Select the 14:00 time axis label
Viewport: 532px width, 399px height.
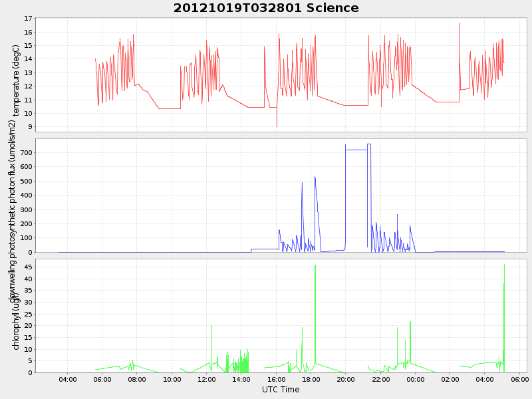point(241,380)
